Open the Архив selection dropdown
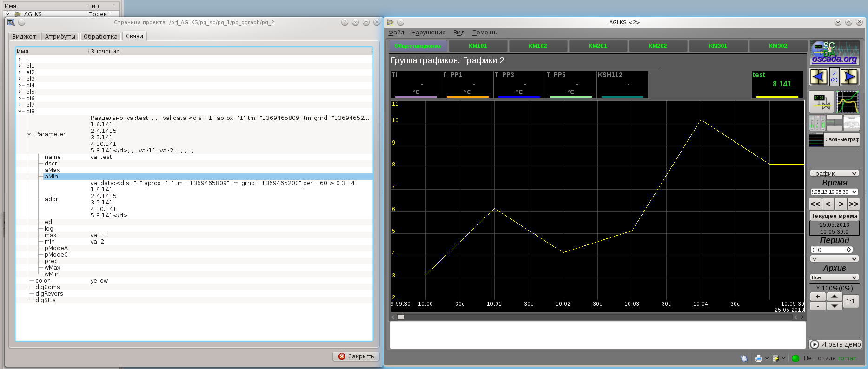 click(834, 277)
